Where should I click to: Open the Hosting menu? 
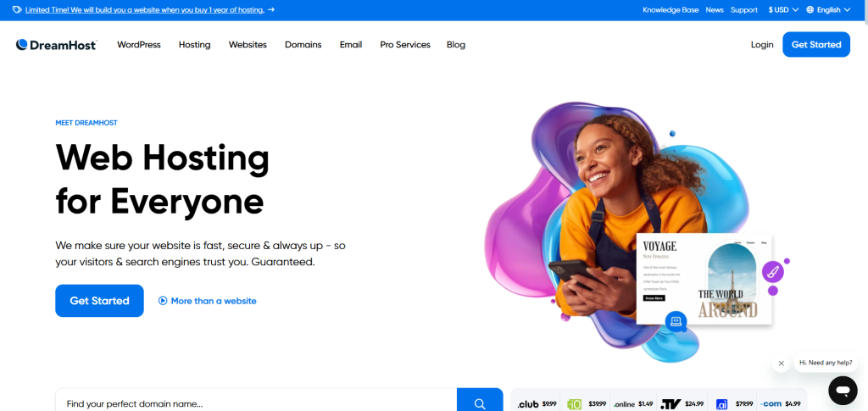coord(195,45)
